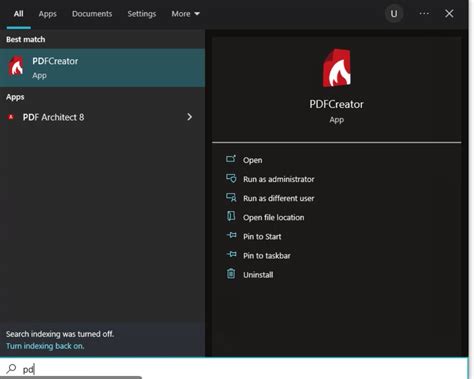Click the Run as administrator shield icon

[231, 178]
